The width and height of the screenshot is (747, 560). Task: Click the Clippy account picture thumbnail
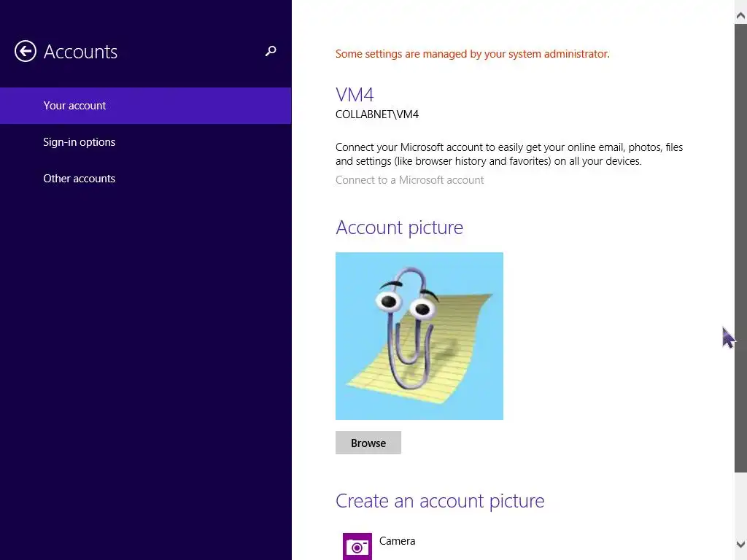pos(419,335)
